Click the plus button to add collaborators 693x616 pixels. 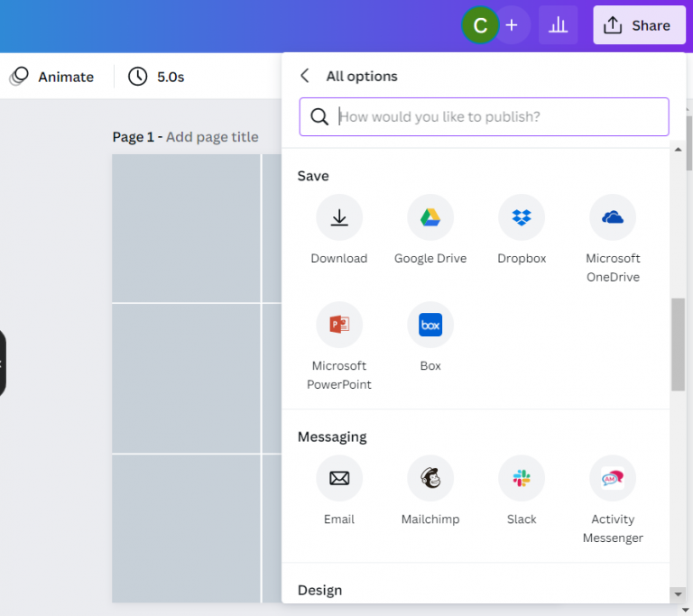(x=512, y=25)
